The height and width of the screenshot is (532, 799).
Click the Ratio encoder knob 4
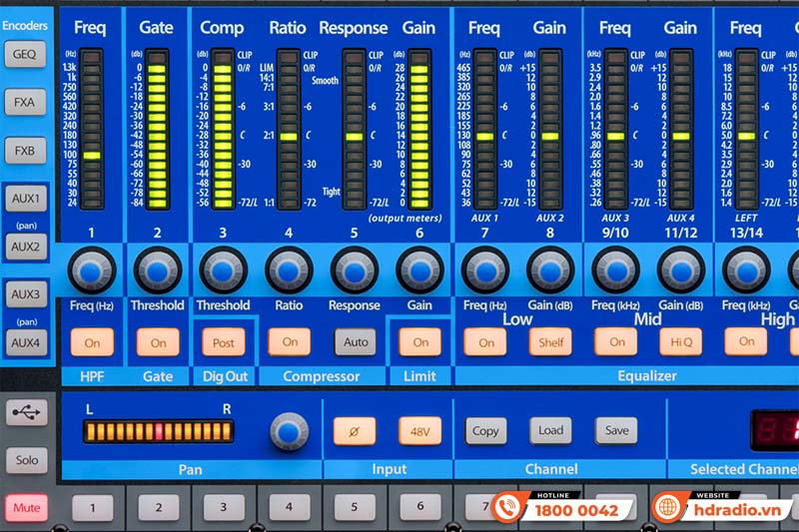pyautogui.click(x=289, y=270)
